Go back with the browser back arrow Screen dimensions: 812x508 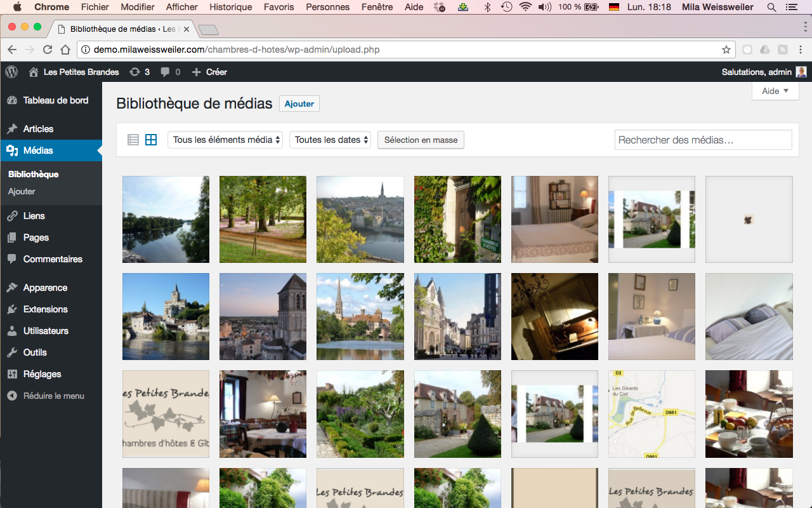12,50
